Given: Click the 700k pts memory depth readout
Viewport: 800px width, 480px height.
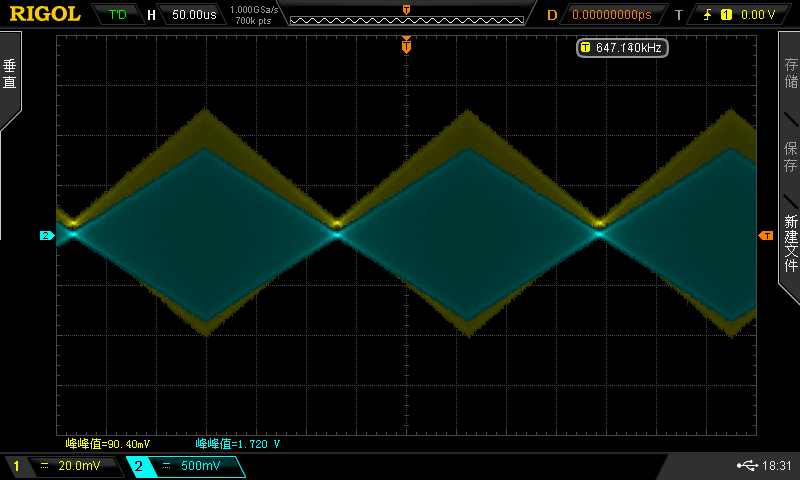Looking at the screenshot, I should pyautogui.click(x=253, y=21).
